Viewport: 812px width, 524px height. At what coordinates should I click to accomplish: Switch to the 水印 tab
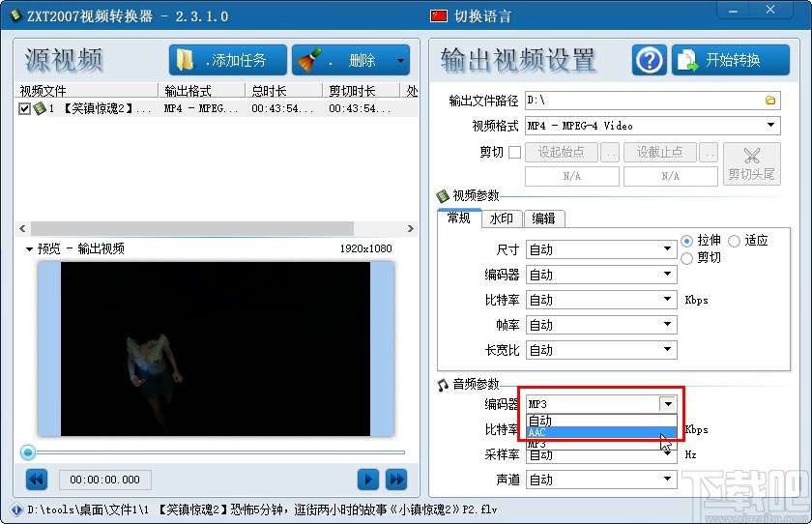[x=502, y=218]
